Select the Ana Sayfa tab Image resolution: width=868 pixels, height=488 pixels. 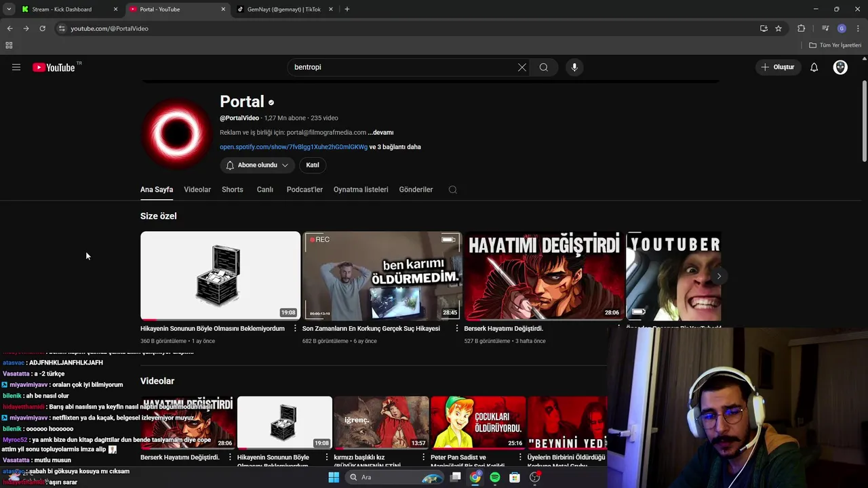157,190
